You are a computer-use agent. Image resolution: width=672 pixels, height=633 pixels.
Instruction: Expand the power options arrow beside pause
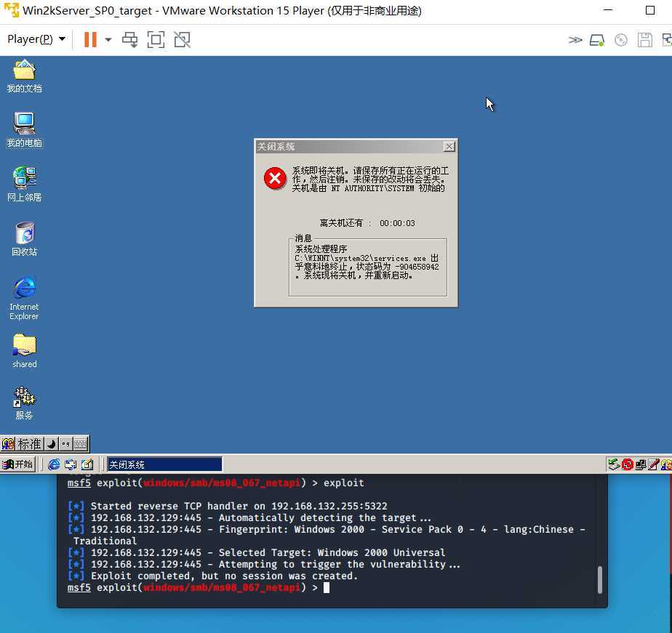coord(108,40)
